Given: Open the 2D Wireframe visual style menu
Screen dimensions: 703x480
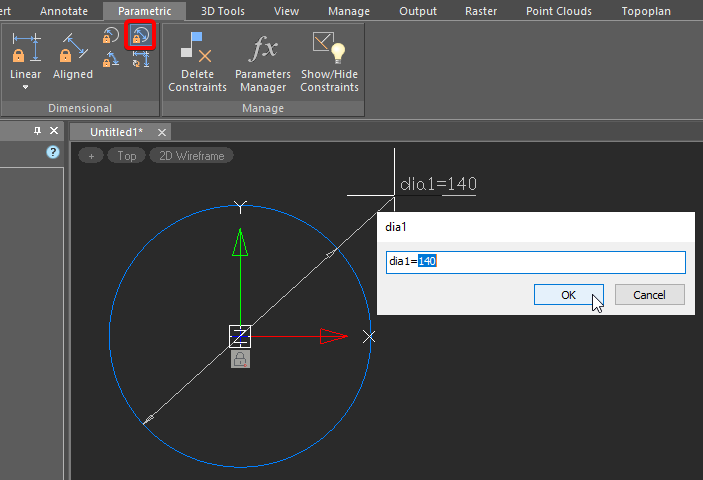Looking at the screenshot, I should (192, 156).
